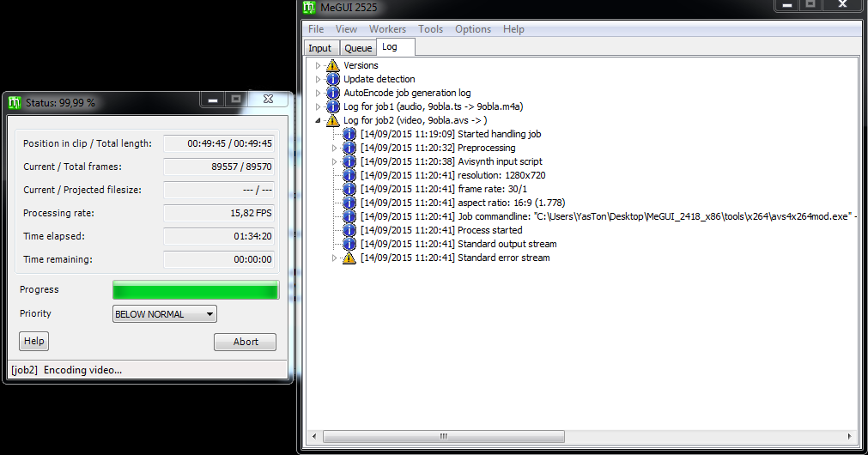868x455 pixels.
Task: Click info icon of AutoEncode job generation log
Action: tap(333, 93)
